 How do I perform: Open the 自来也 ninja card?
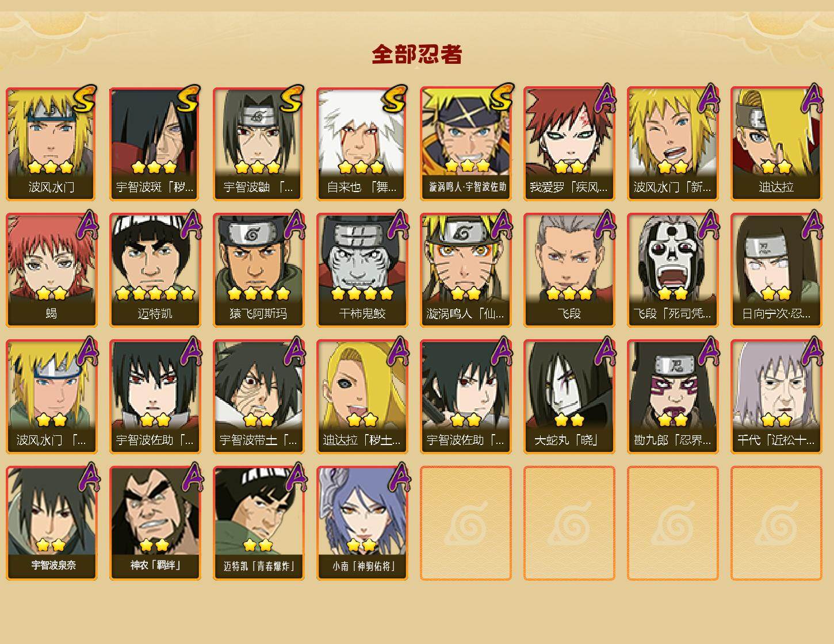pos(362,144)
